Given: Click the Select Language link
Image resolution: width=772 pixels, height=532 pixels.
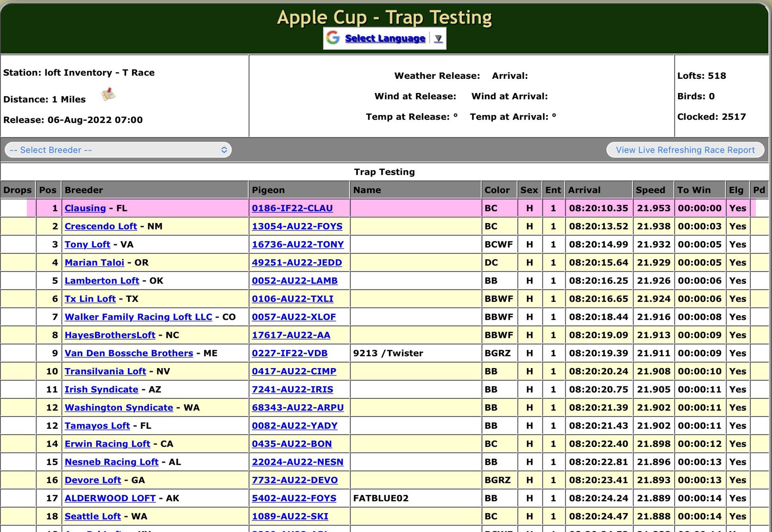Looking at the screenshot, I should coord(385,38).
